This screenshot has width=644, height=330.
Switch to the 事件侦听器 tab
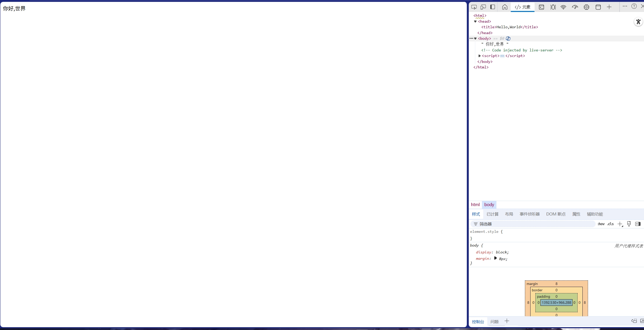[x=529, y=214]
